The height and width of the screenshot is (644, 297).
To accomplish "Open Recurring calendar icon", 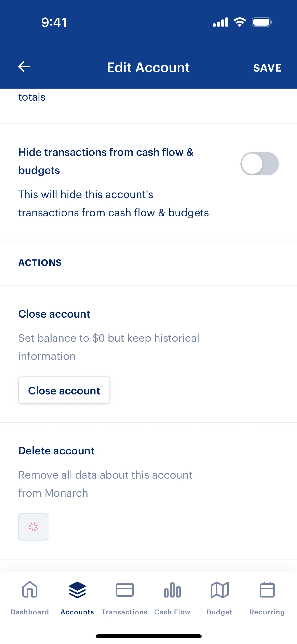I will (x=267, y=590).
